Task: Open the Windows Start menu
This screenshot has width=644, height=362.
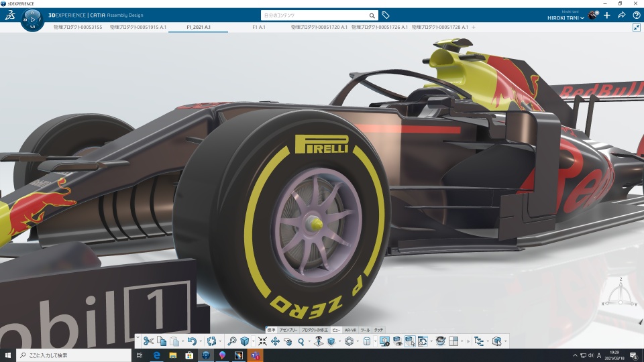Action: (8, 355)
